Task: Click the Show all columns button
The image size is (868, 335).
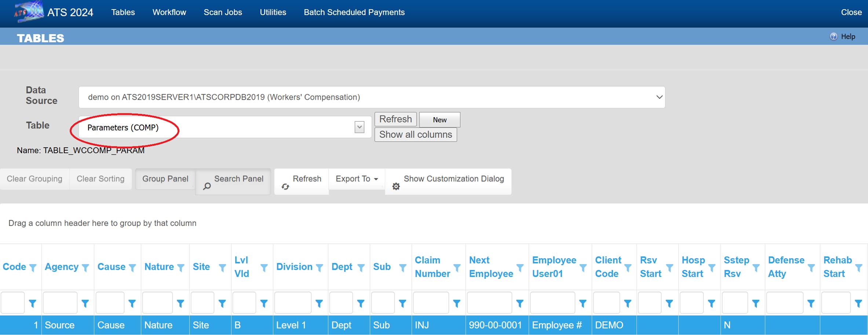Action: [x=415, y=135]
